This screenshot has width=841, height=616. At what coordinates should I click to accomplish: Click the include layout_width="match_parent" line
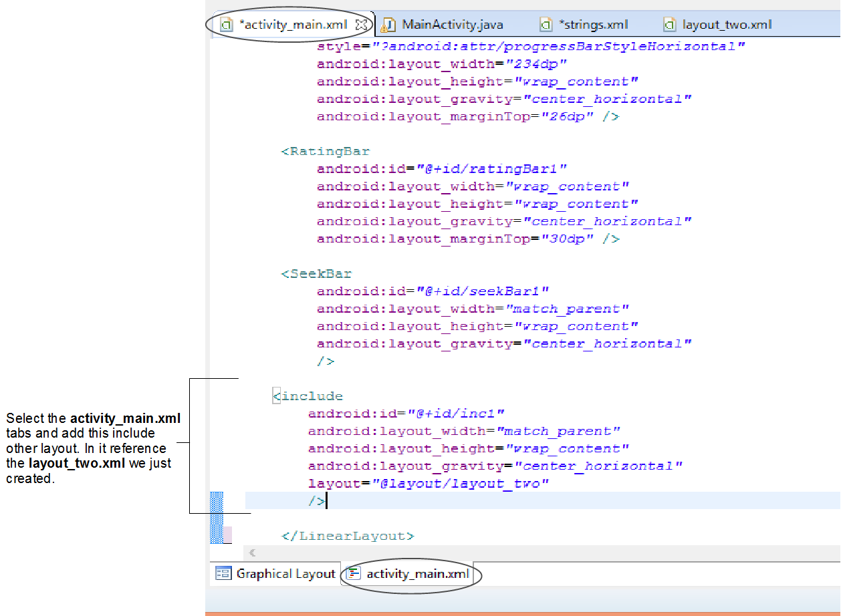[x=465, y=431]
